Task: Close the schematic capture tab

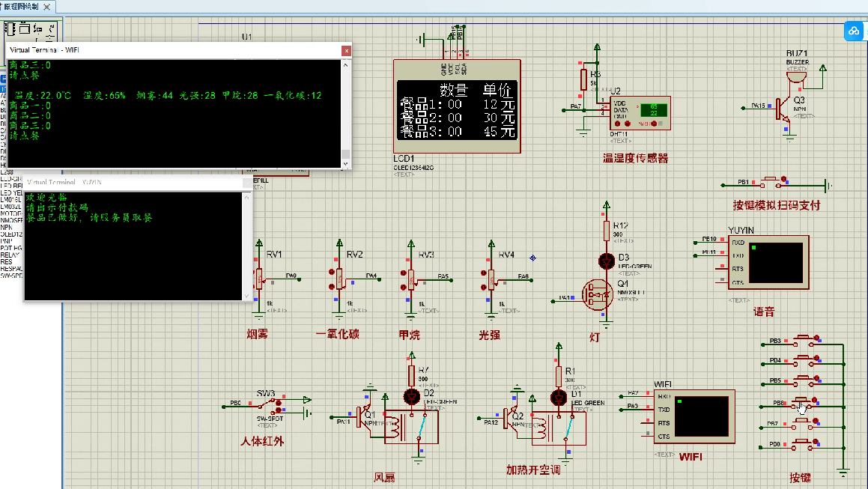Action: pos(46,7)
